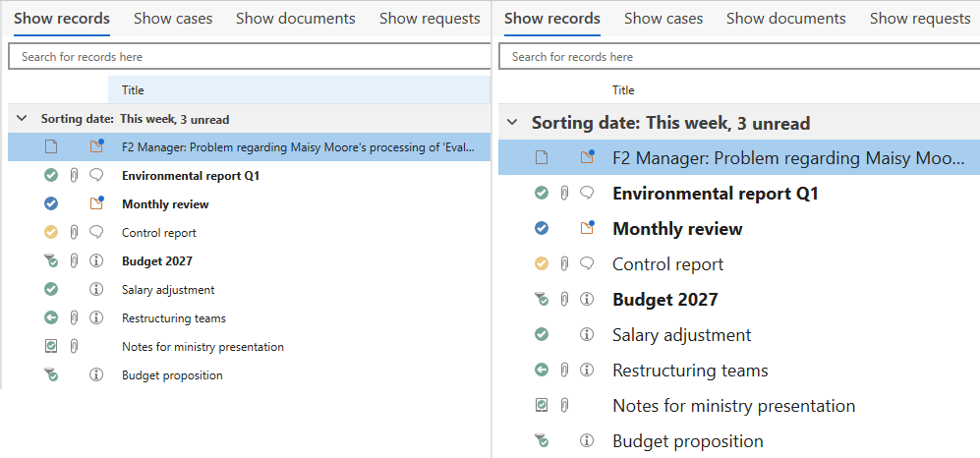Click yellow checkmark icon on Control report, right panel
The width and height of the screenshot is (980, 458).
point(541,264)
